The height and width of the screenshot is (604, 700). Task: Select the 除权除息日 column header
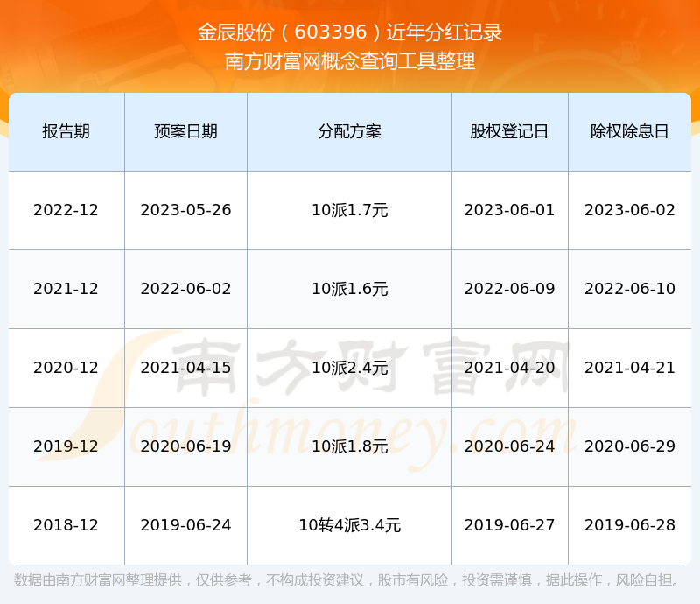click(629, 131)
